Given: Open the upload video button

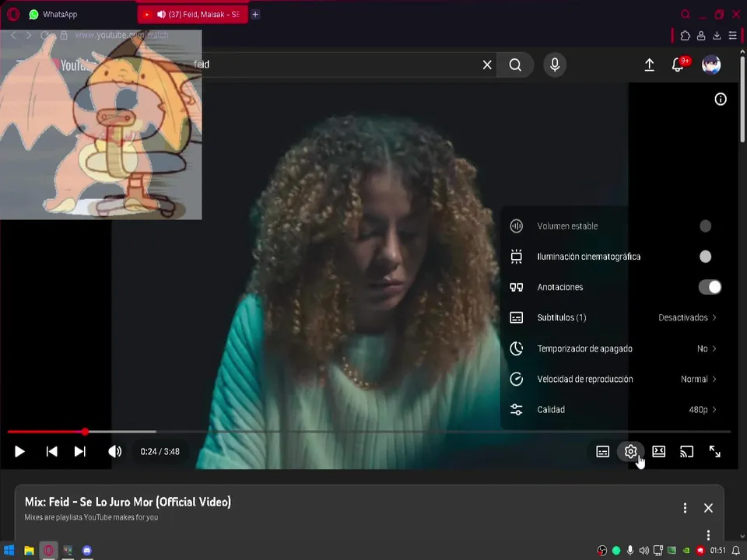Looking at the screenshot, I should [x=649, y=65].
